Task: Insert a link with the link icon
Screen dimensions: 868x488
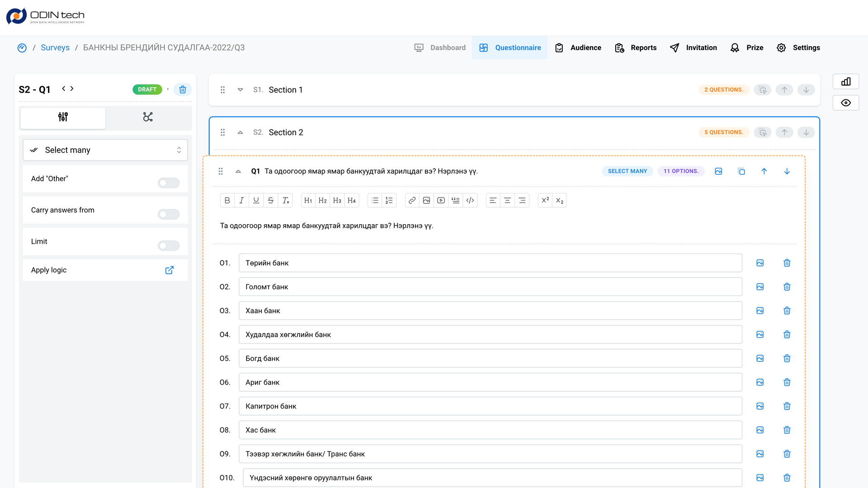Action: tap(412, 200)
